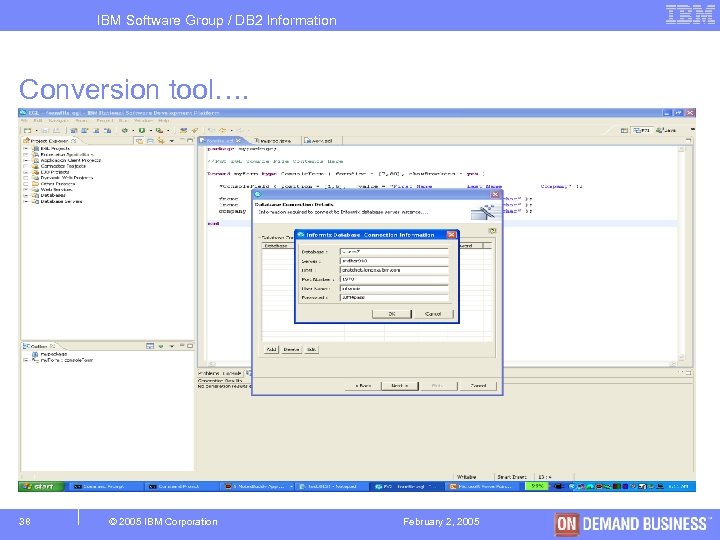720x540 pixels.
Task: Click OK in Informix connection dialog
Action: [392, 314]
